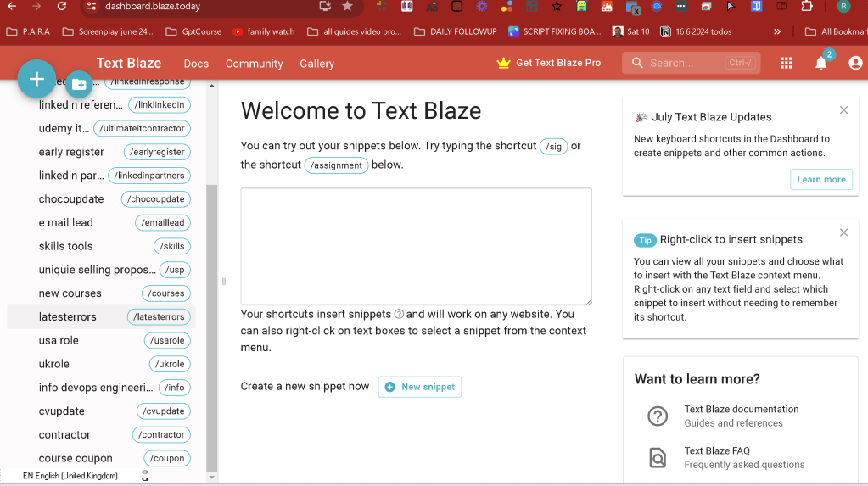The width and height of the screenshot is (868, 486).
Task: Click the snippets help question icon
Action: click(399, 315)
